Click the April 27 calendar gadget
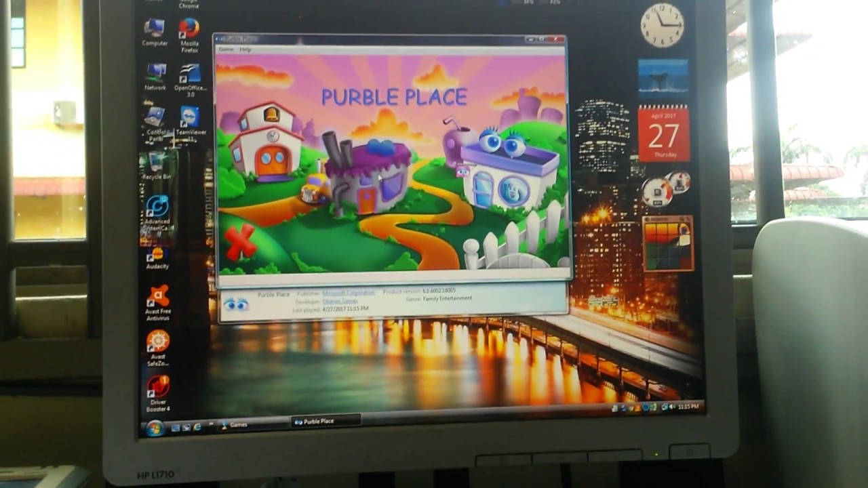Image resolution: width=868 pixels, height=488 pixels. (x=663, y=134)
